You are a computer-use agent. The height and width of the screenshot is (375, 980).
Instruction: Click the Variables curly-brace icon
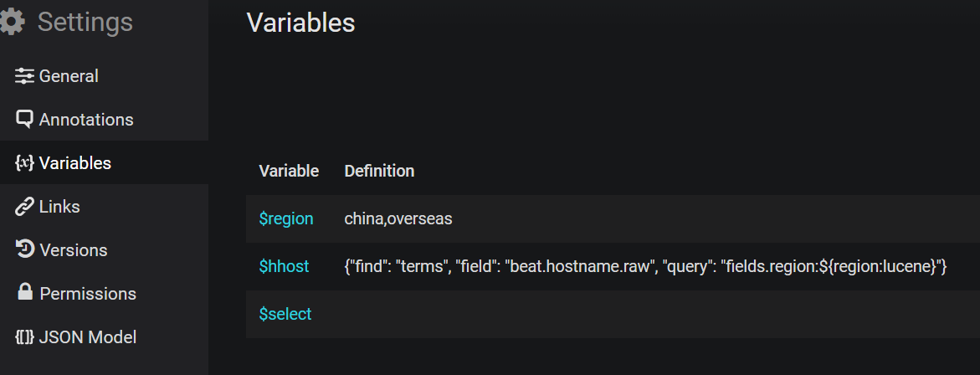(24, 163)
